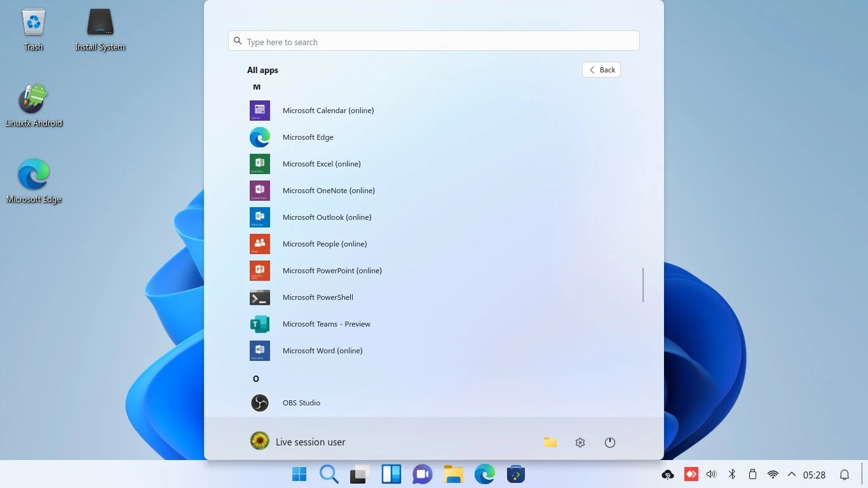Viewport: 868px width, 488px height.
Task: Click the 'Microsoft Excel (online)' label
Action: 322,164
